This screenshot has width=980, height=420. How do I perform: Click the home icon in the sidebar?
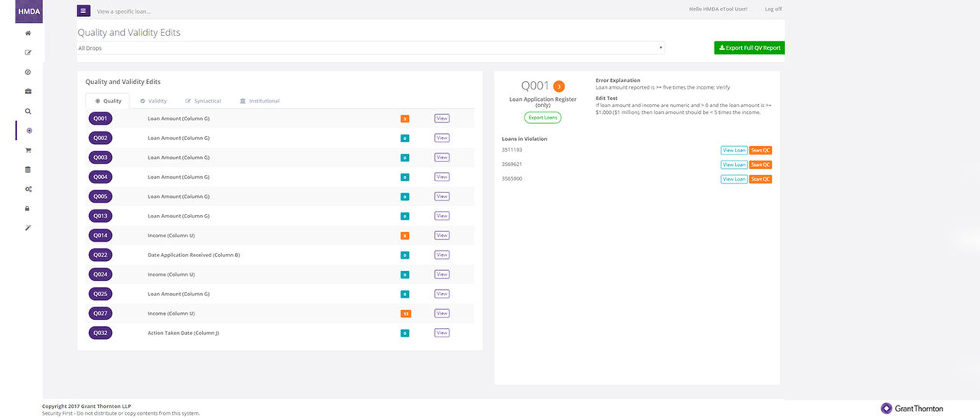28,33
